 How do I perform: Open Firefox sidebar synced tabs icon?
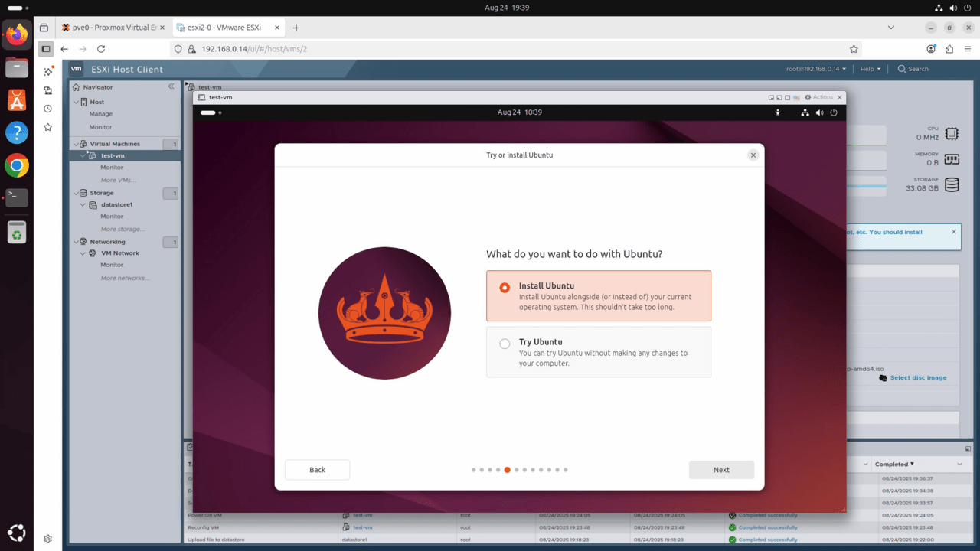click(x=47, y=90)
